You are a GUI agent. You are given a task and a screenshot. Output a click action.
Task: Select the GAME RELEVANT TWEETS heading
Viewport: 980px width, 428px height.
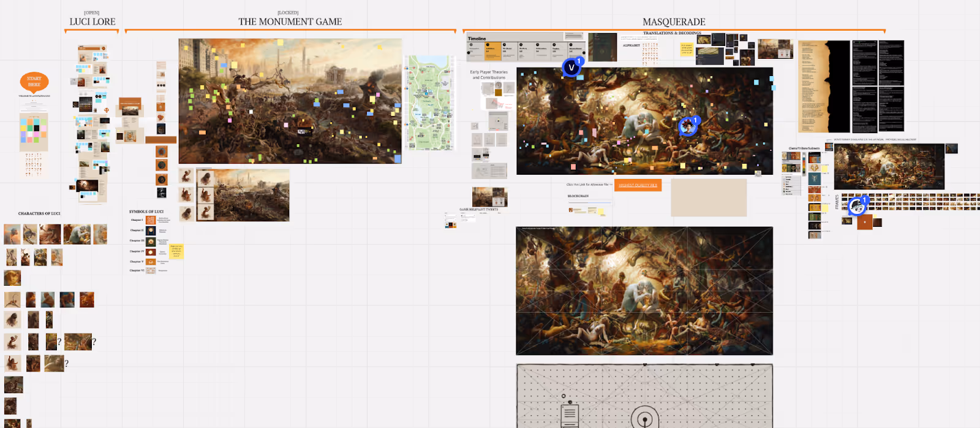(x=479, y=209)
